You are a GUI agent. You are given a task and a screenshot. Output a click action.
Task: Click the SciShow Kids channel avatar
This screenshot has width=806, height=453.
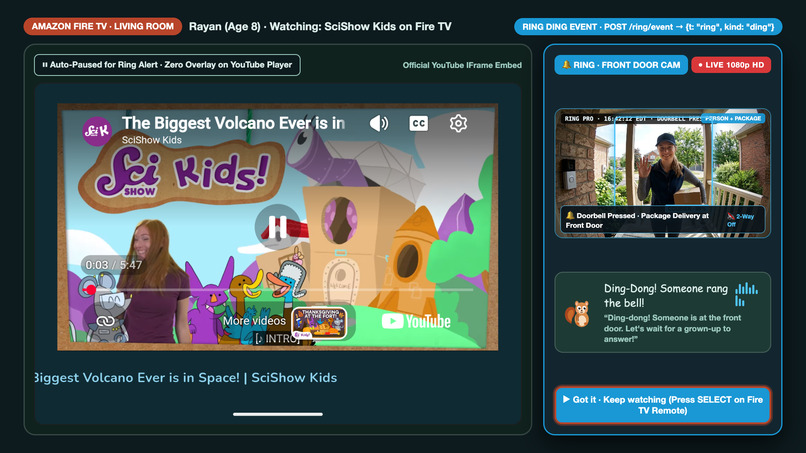point(97,132)
